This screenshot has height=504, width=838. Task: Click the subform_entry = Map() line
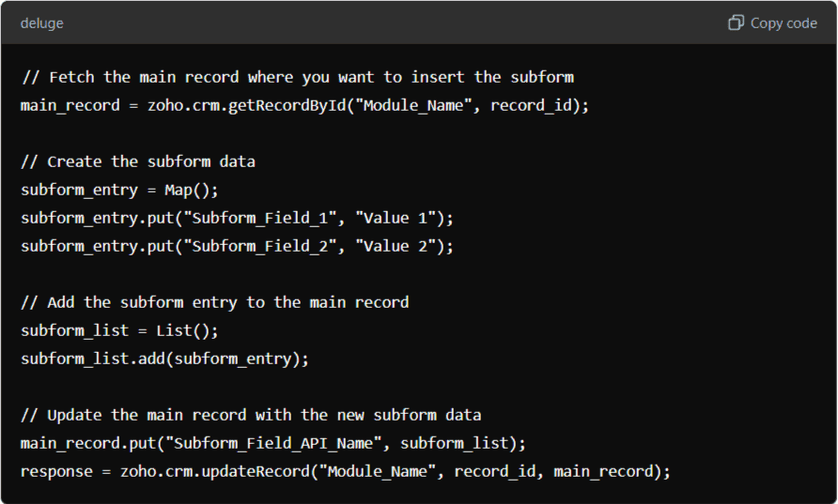119,191
